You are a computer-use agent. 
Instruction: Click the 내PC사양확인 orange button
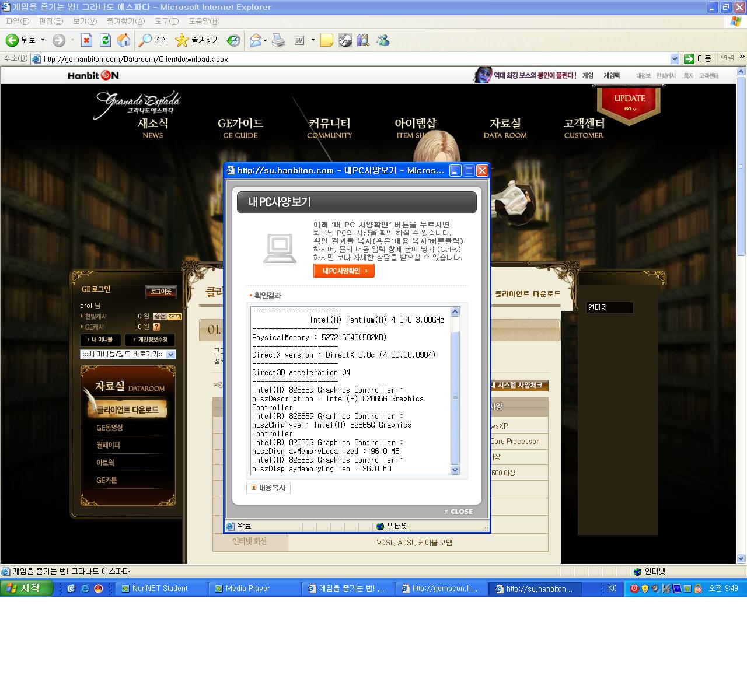click(344, 271)
